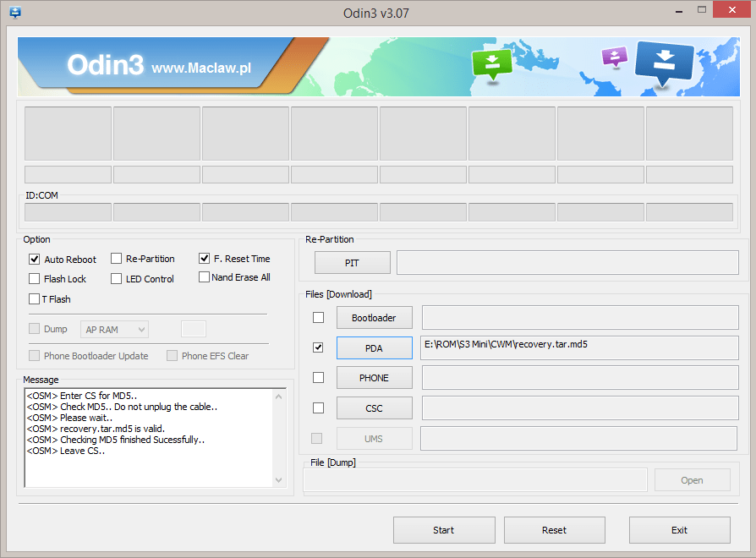Click '<OSM> recovery.tar.md5 is valid.' log line
756x558 pixels.
[96, 429]
